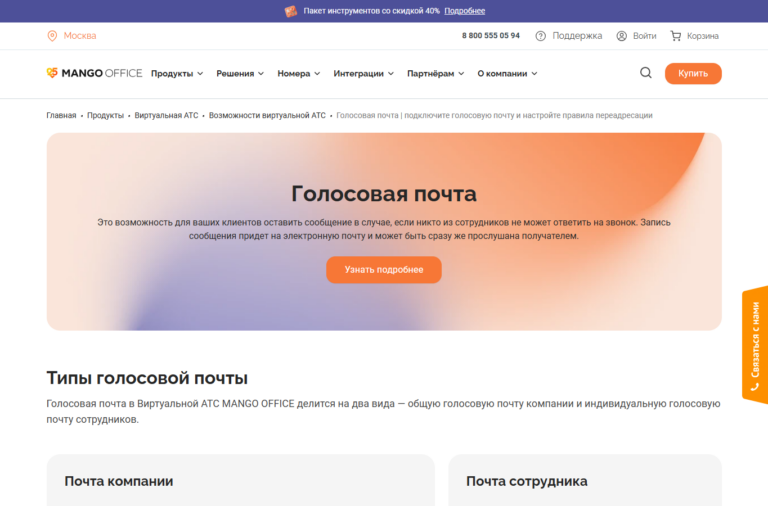Click the Узнать подробнее button

(x=384, y=269)
